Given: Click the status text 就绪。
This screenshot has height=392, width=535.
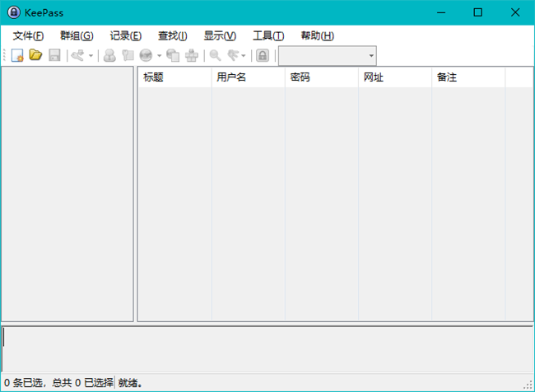Looking at the screenshot, I should point(130,383).
